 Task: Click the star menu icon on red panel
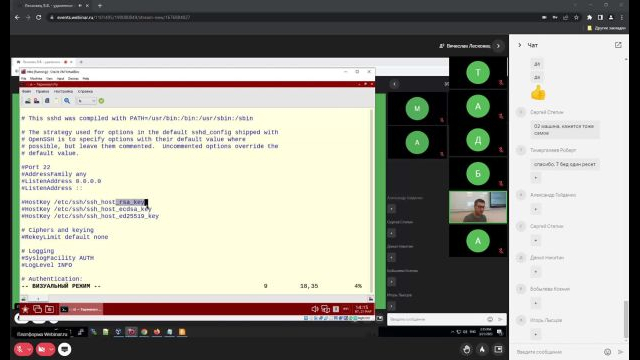[x=25, y=309]
